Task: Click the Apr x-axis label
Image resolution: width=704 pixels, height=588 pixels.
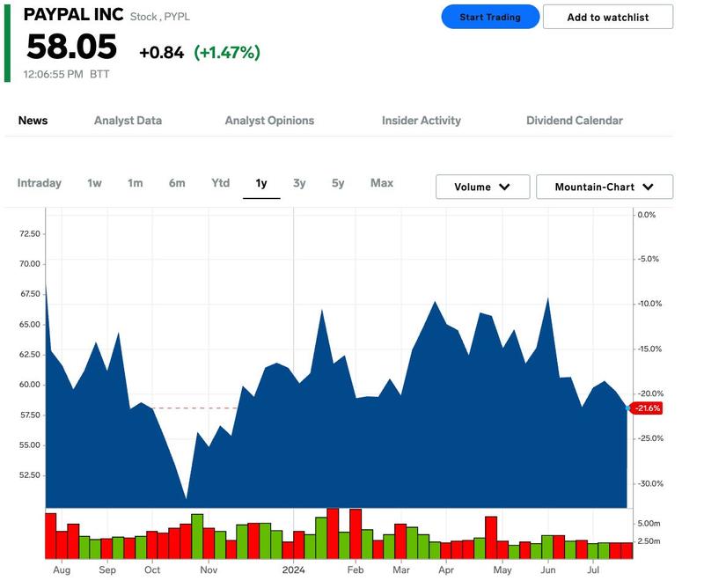Action: [446, 570]
